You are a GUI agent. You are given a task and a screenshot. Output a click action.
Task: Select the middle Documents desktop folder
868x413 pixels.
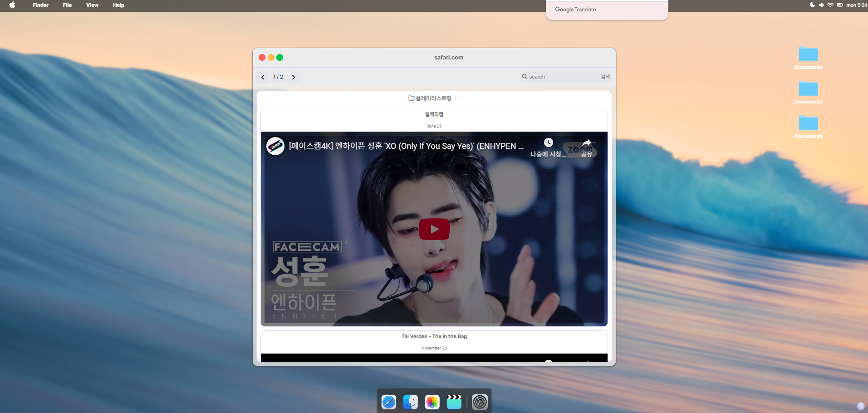pyautogui.click(x=808, y=93)
